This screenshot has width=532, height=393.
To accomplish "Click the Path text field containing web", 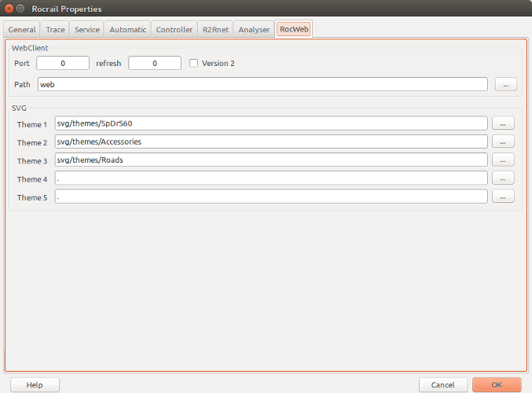I will click(x=262, y=84).
